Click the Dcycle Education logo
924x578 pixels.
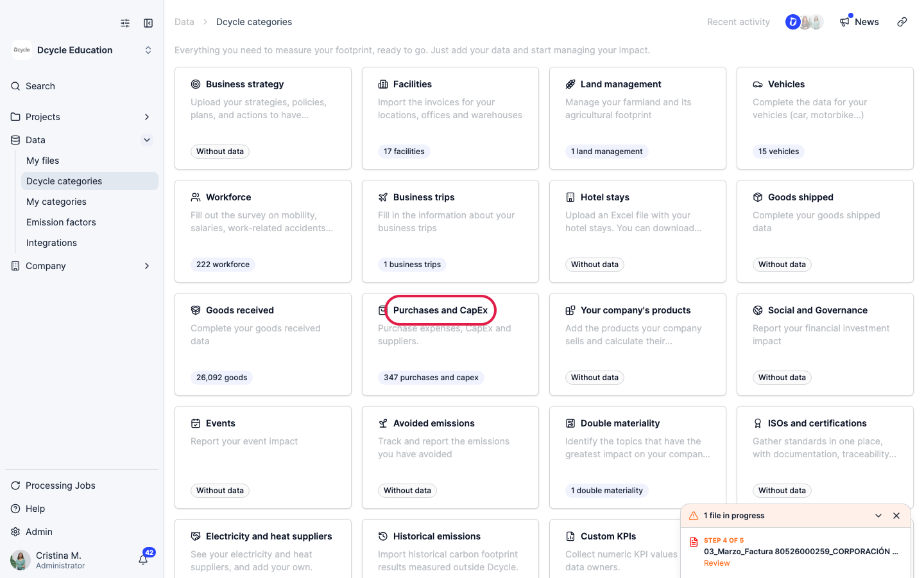(22, 50)
